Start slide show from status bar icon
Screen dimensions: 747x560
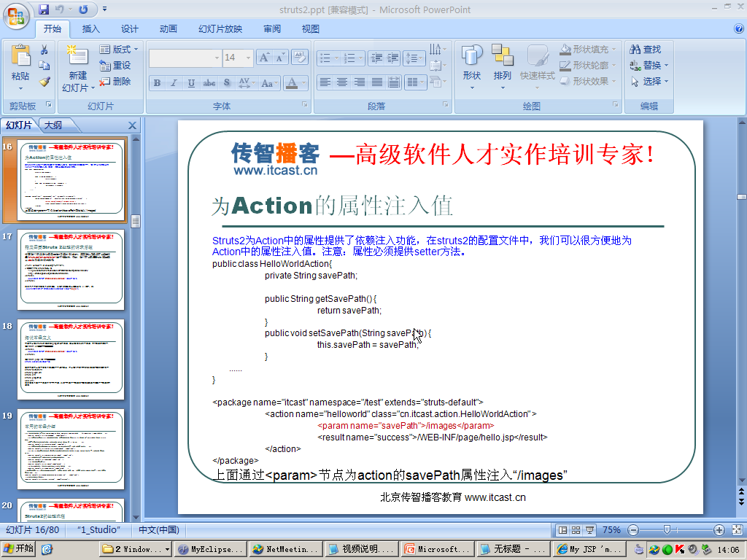click(x=589, y=530)
